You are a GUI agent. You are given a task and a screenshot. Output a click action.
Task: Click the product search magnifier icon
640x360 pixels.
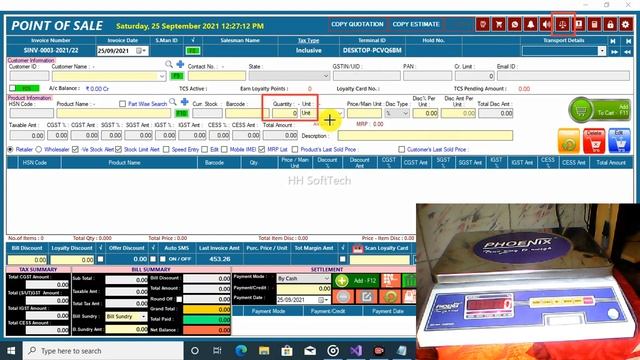tap(173, 102)
